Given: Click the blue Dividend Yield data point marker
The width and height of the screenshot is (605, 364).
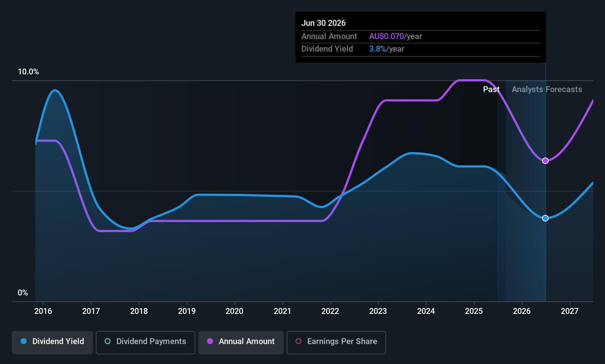Looking at the screenshot, I should (x=545, y=218).
